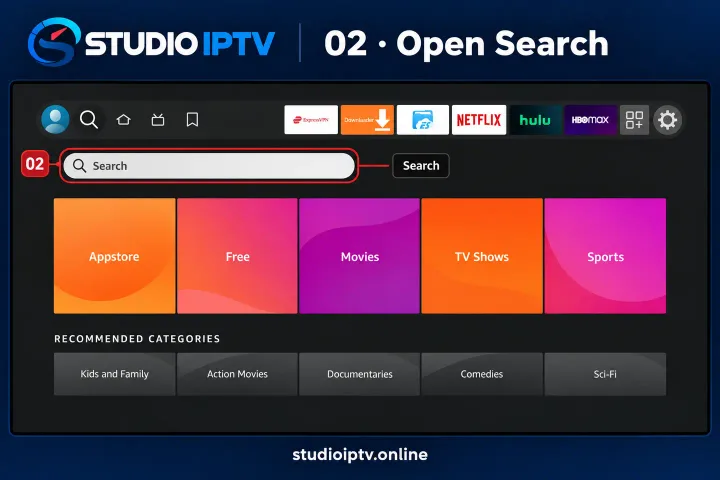Open the Settings gear icon
720x480 pixels.
pos(667,120)
